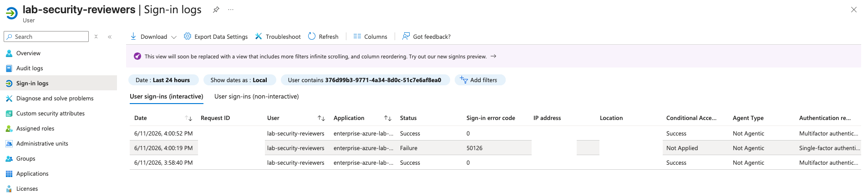Click the Download arrow icon

point(133,36)
